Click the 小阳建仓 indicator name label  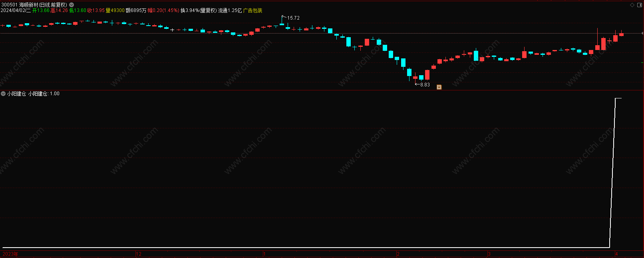pyautogui.click(x=16, y=94)
